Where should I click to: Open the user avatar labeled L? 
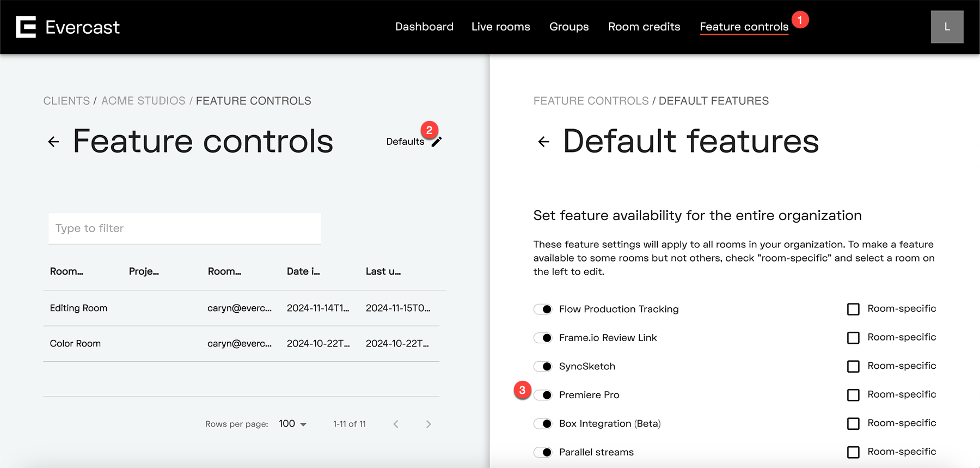click(947, 27)
